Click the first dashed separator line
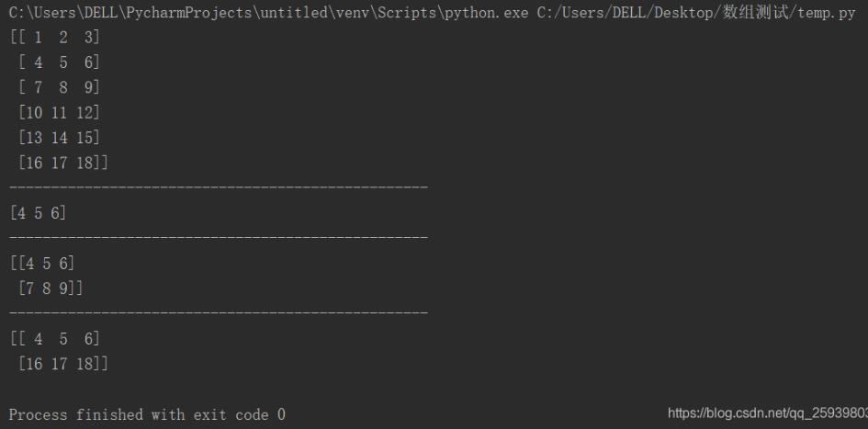The height and width of the screenshot is (429, 868). (x=218, y=187)
